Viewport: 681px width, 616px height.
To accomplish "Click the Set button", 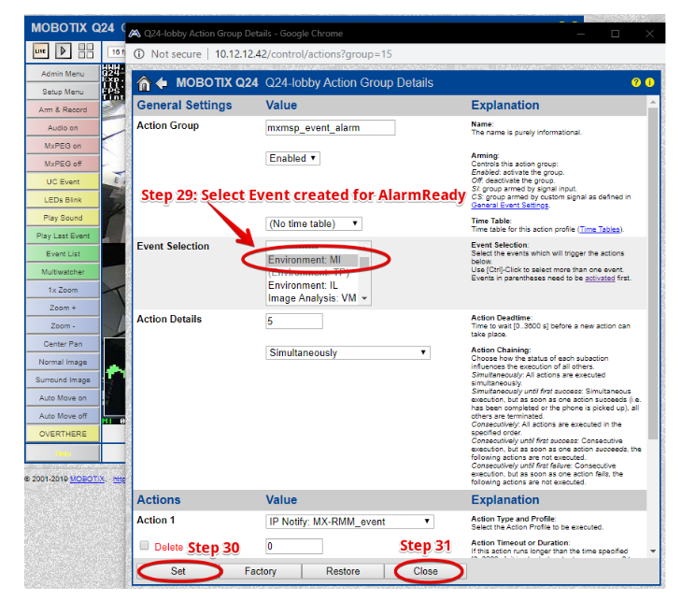I will coord(178,571).
